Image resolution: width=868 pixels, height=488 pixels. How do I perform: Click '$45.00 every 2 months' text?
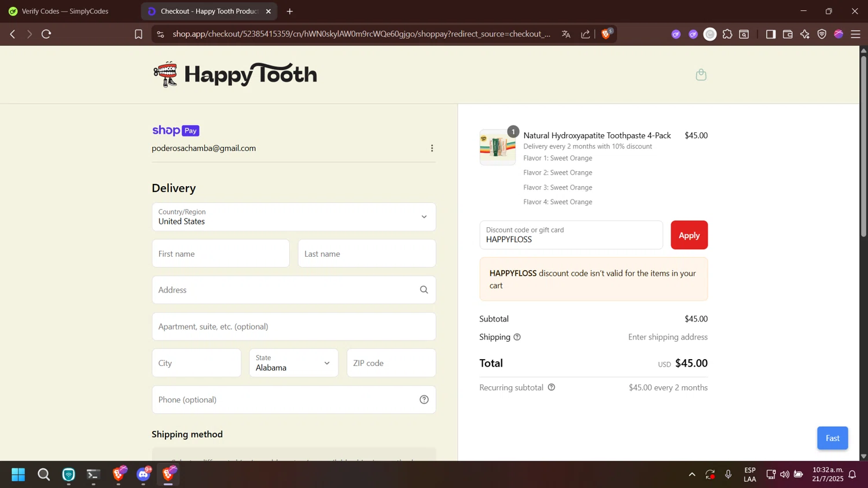tap(668, 387)
